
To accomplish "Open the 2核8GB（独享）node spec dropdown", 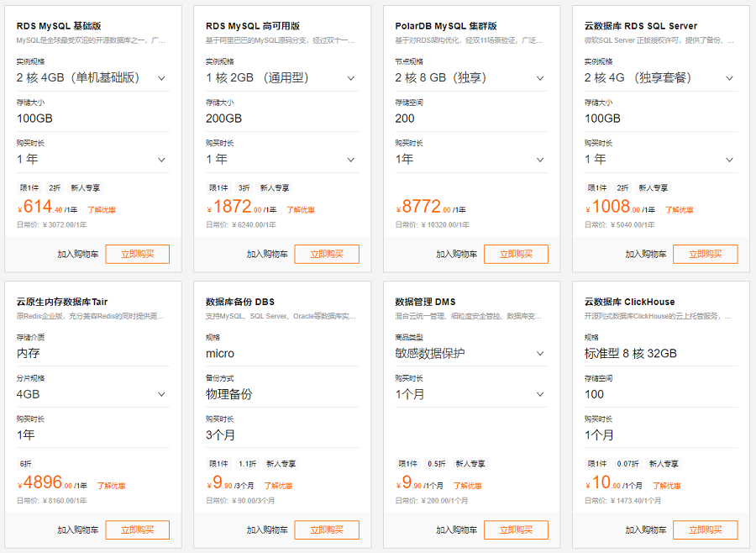I will pyautogui.click(x=471, y=77).
